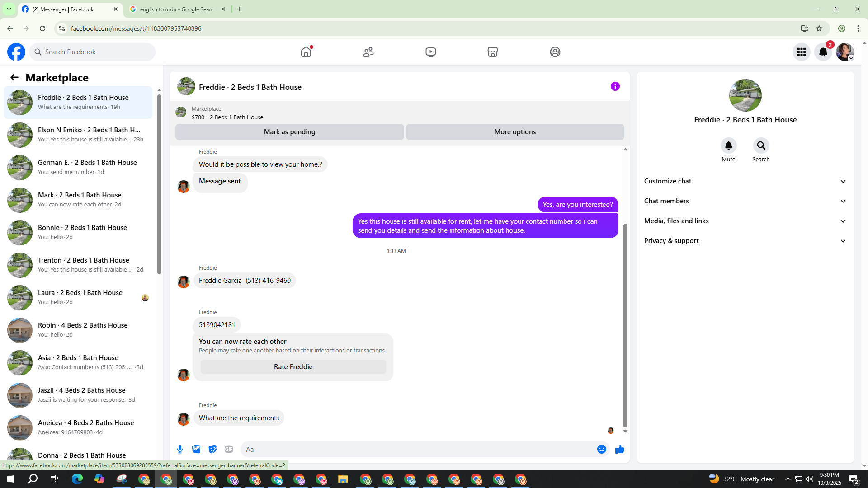Viewport: 868px width, 488px height.
Task: Open Facebook home feed icon
Action: coord(306,52)
